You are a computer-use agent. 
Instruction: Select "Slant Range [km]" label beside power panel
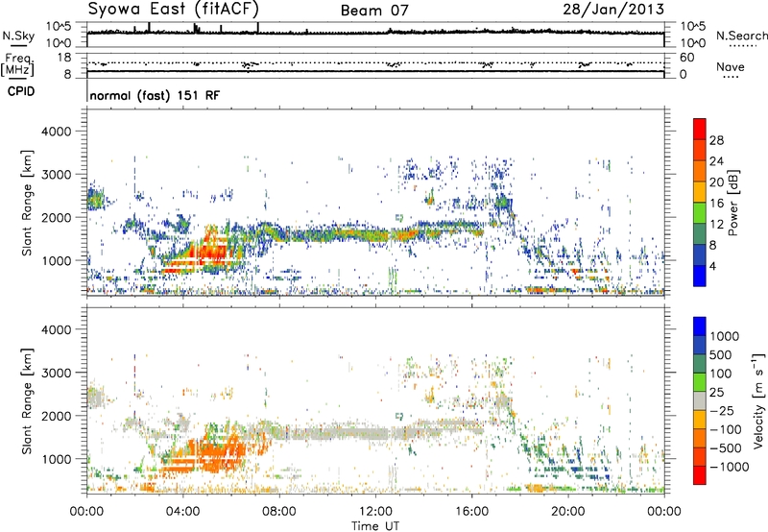27,203
